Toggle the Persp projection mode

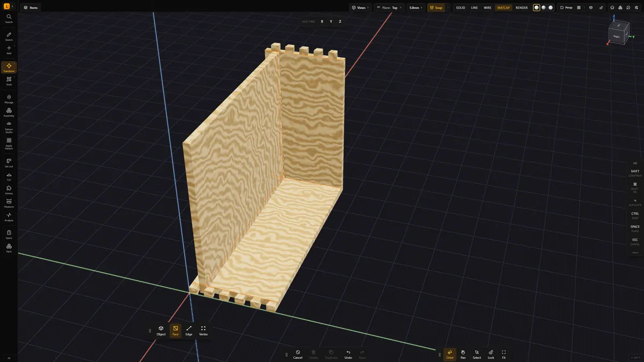[566, 8]
